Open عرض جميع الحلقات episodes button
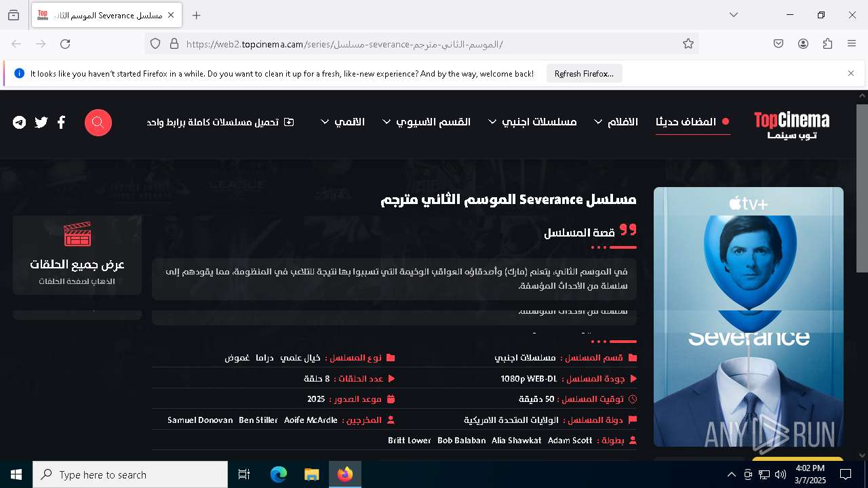Screen dimensions: 868x488 point(77,256)
